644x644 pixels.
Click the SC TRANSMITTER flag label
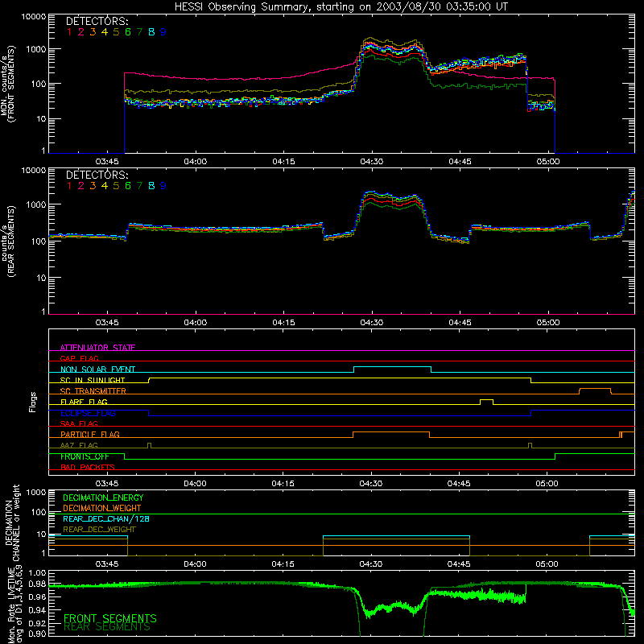[93, 390]
